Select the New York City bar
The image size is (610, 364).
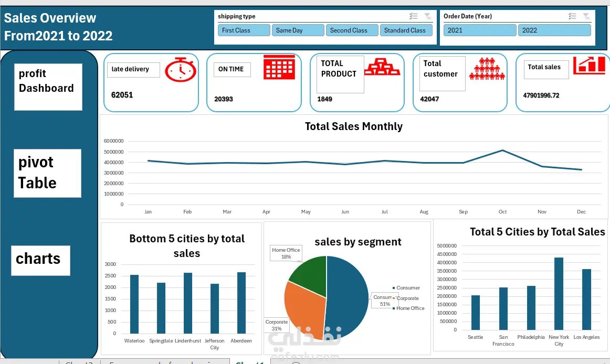point(559,294)
